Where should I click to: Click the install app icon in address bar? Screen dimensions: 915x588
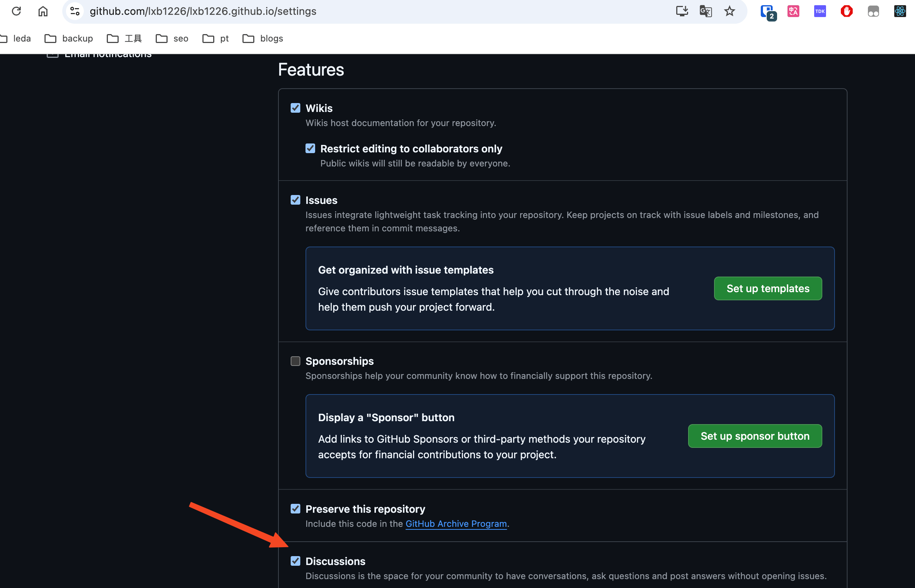(682, 11)
